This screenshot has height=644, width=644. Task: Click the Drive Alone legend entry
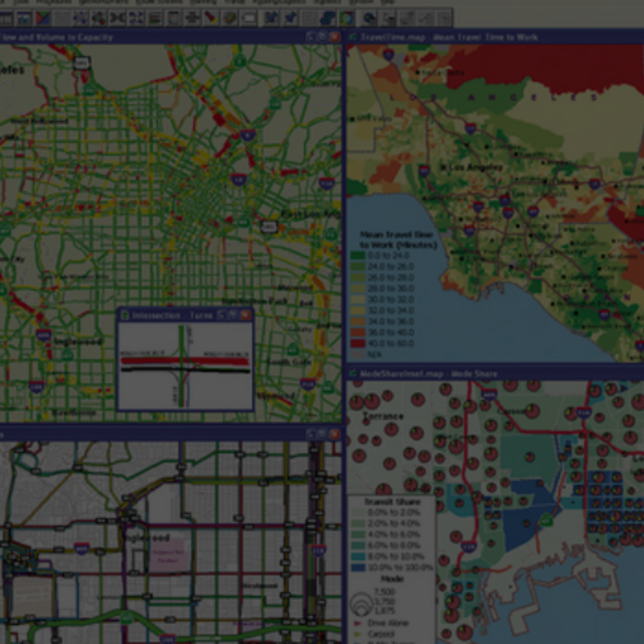coord(387,623)
